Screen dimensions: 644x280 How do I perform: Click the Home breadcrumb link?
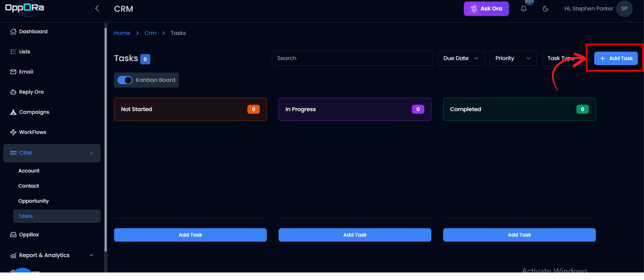[x=122, y=33]
